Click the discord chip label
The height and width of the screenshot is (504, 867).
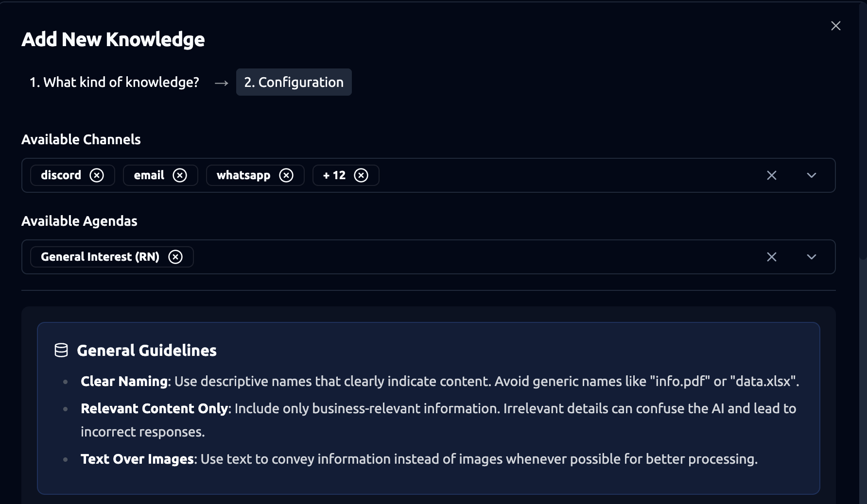click(61, 175)
